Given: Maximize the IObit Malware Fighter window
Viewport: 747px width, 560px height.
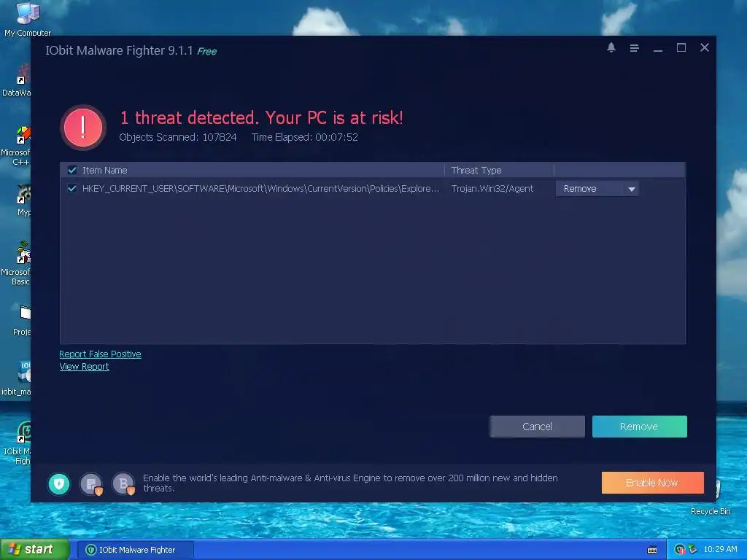Looking at the screenshot, I should [x=681, y=47].
